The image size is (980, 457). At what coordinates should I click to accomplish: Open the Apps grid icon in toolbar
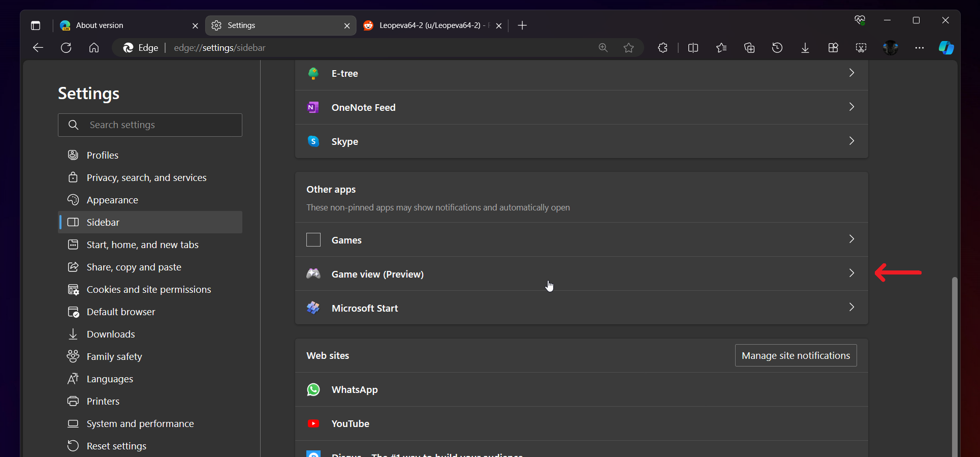[x=833, y=48]
